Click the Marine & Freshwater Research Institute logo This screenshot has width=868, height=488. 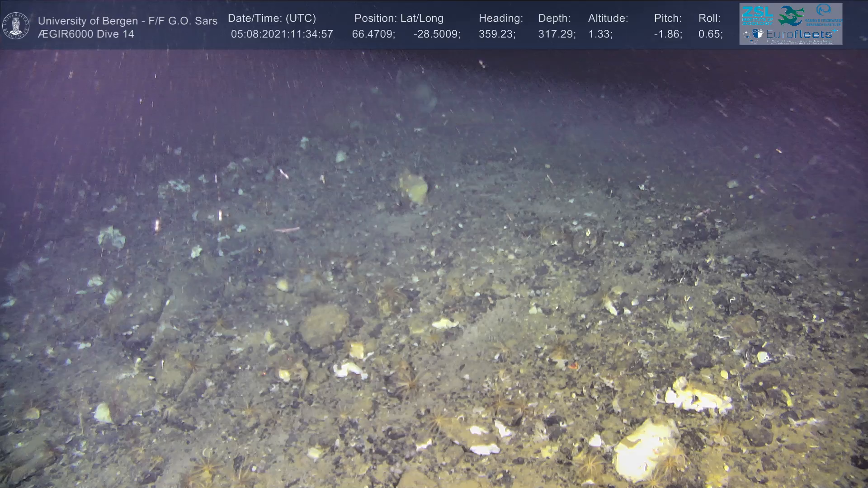click(824, 14)
